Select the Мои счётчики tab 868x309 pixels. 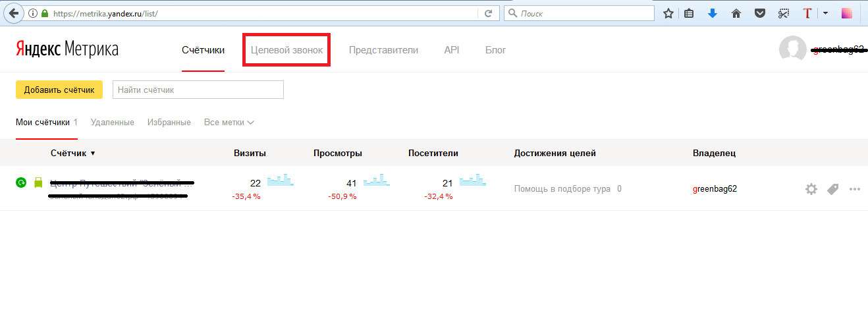(46, 123)
